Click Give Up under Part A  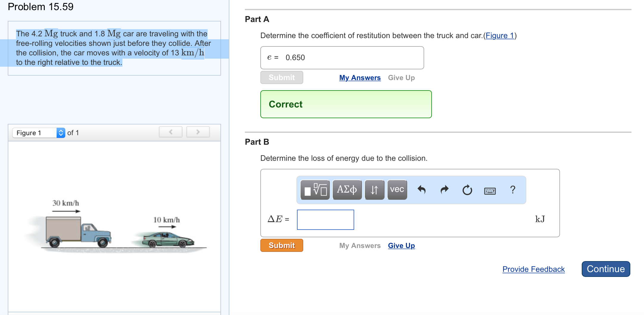click(x=402, y=78)
